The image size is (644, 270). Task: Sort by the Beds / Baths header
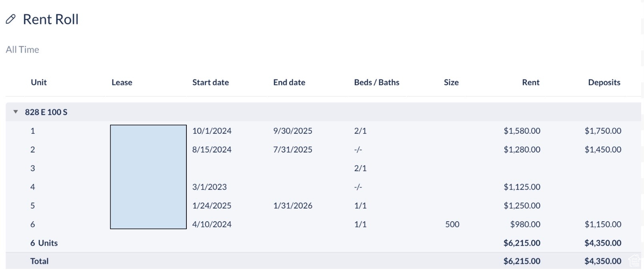click(376, 82)
